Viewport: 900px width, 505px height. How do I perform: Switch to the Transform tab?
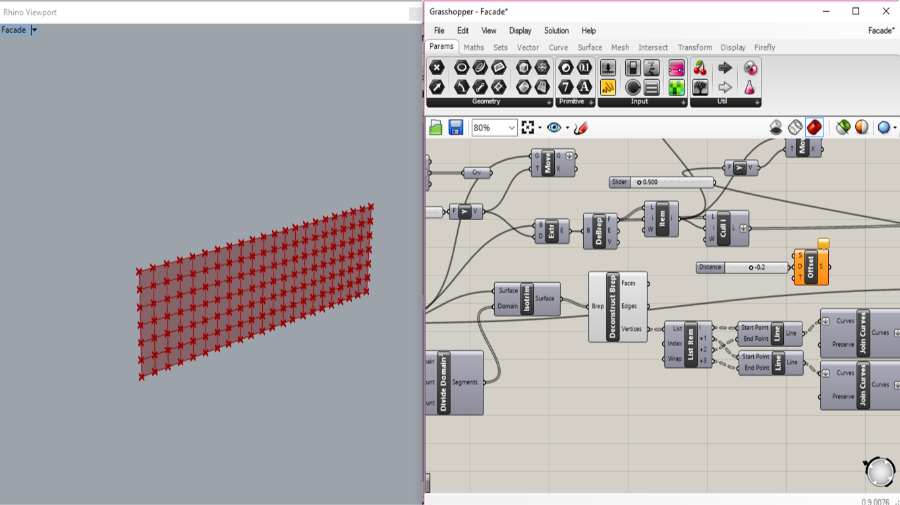(x=695, y=47)
